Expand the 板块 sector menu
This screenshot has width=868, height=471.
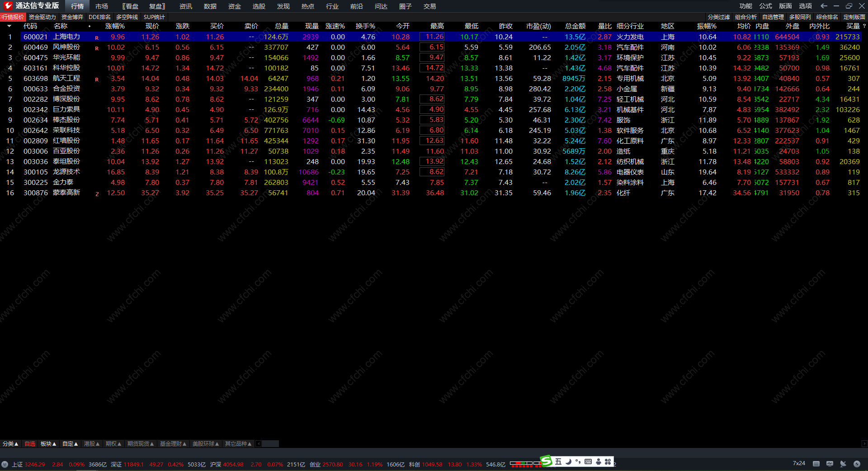[x=48, y=444]
